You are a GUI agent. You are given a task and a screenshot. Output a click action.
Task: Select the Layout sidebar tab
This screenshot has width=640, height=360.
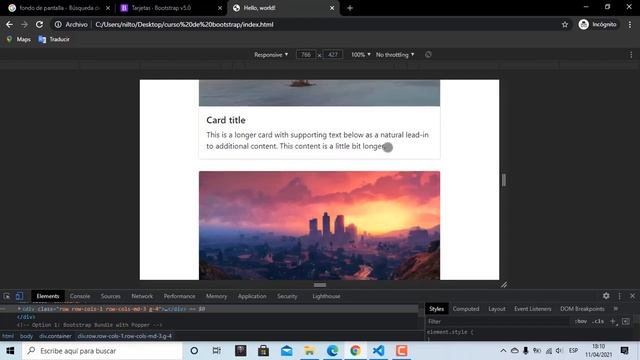(x=497, y=309)
